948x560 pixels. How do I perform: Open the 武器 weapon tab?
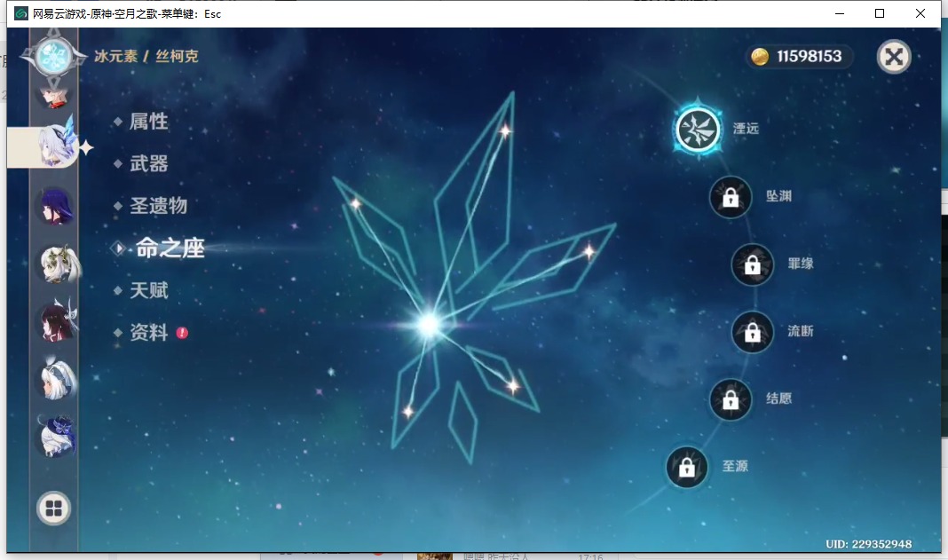149,163
